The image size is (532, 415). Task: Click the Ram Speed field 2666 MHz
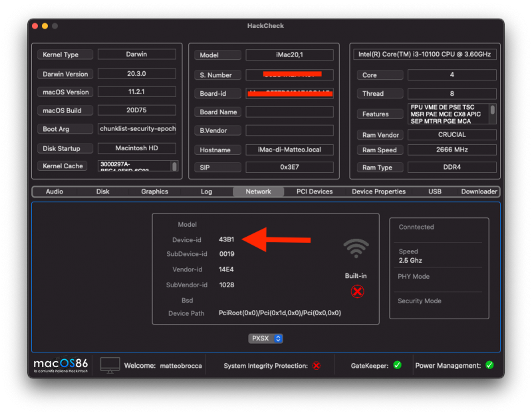click(452, 150)
